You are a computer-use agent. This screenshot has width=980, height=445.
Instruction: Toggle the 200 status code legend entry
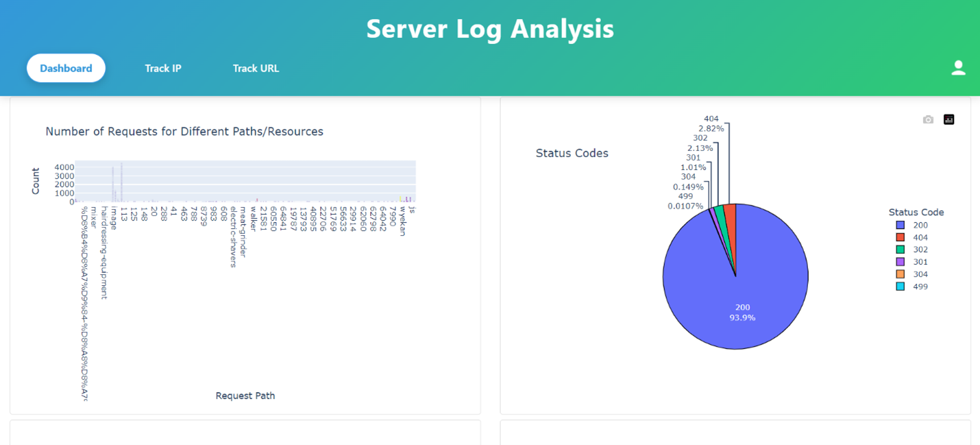(920, 226)
